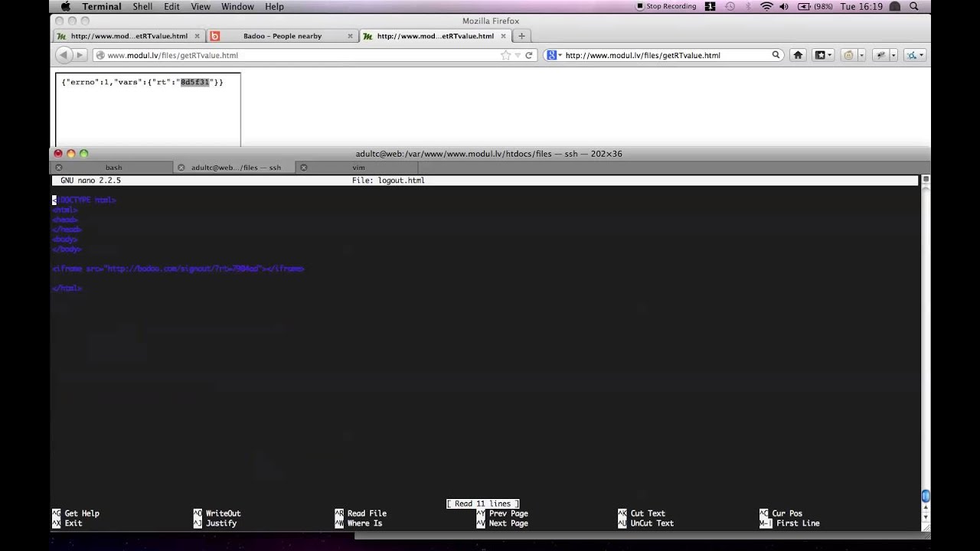Image resolution: width=980 pixels, height=551 pixels.
Task: Open the Terminal application menu
Action: click(102, 6)
